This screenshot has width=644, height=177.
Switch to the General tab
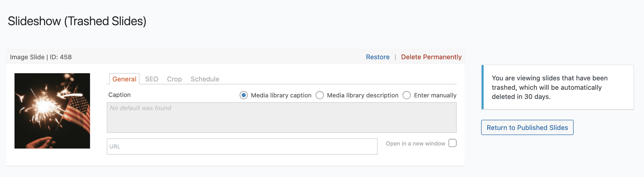pyautogui.click(x=124, y=79)
